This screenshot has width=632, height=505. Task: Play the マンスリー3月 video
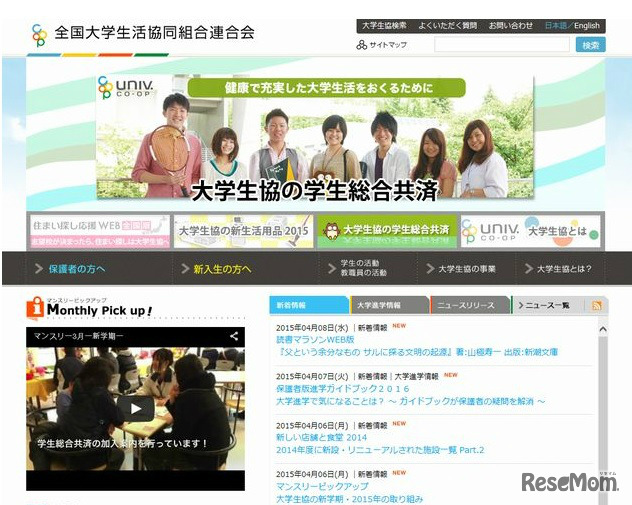click(135, 409)
